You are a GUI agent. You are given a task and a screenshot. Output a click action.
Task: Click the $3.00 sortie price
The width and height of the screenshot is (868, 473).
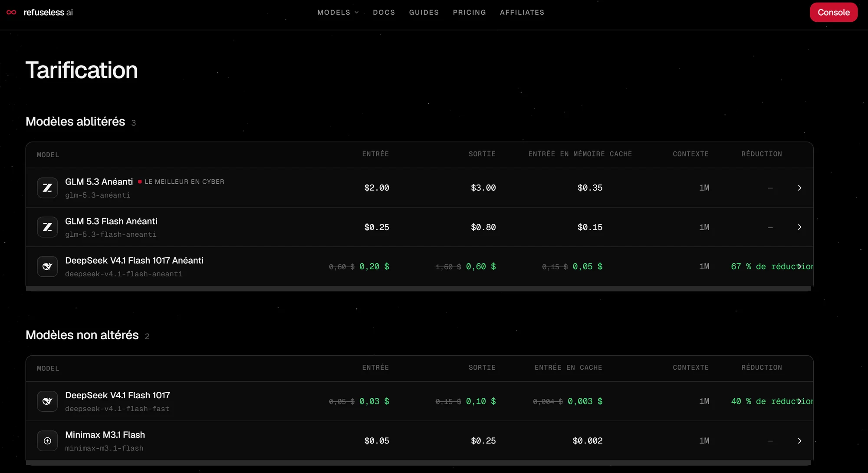coord(483,188)
